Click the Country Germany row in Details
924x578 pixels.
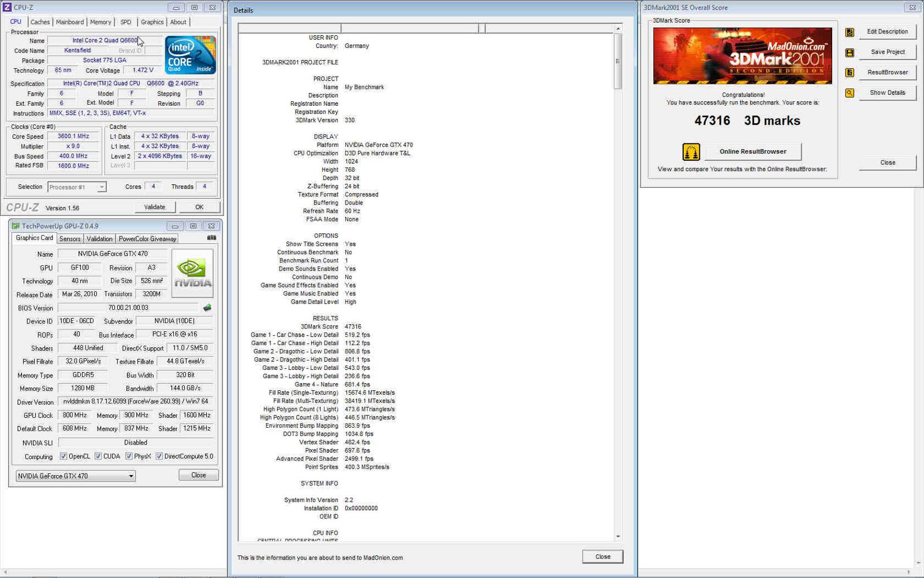click(342, 46)
